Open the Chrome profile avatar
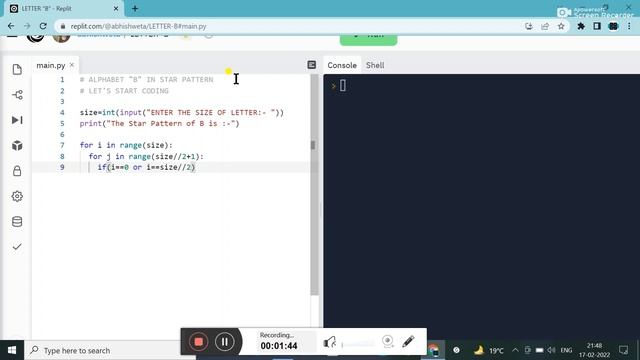 pyautogui.click(x=613, y=26)
